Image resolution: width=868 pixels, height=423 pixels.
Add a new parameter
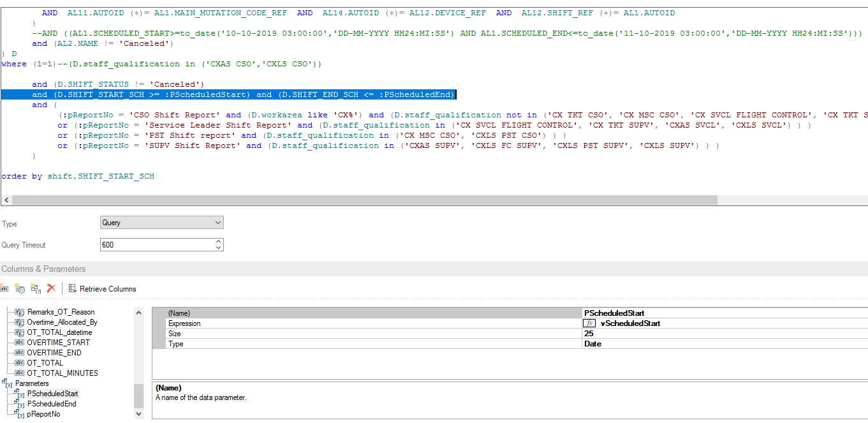[35, 288]
